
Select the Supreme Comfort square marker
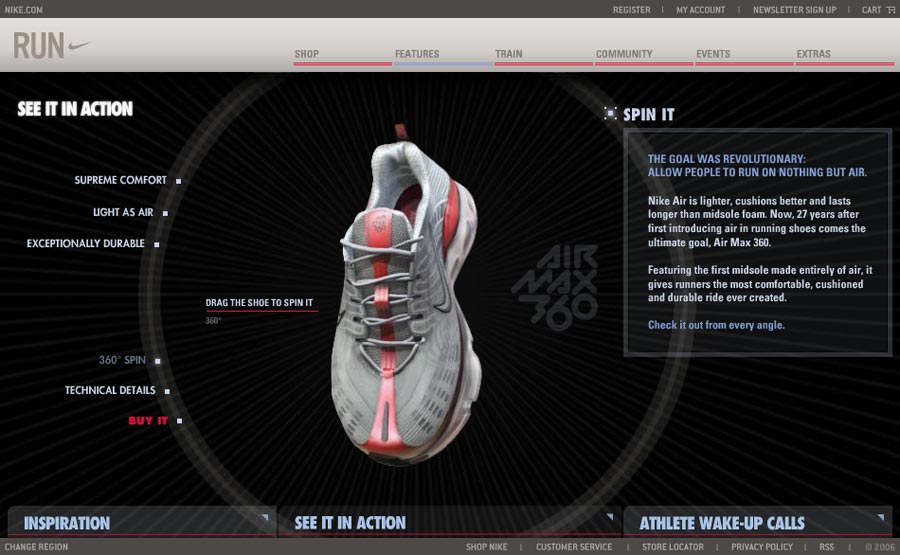coord(179,181)
